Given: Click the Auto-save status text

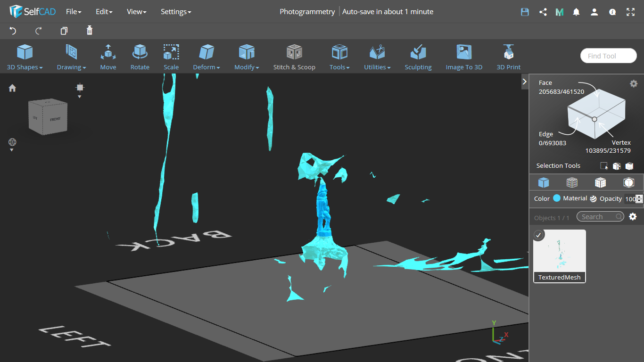Looking at the screenshot, I should pos(388,12).
